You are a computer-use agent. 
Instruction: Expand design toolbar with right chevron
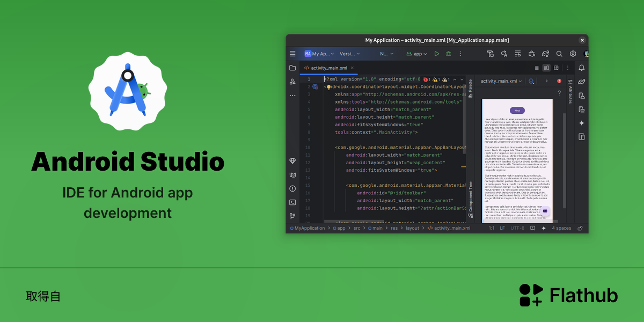click(x=546, y=81)
